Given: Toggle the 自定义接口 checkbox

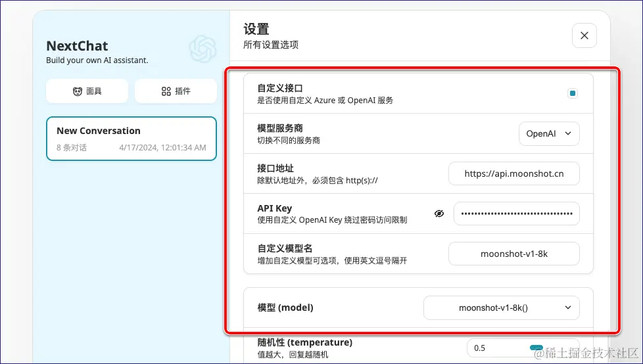Looking at the screenshot, I should click(573, 93).
